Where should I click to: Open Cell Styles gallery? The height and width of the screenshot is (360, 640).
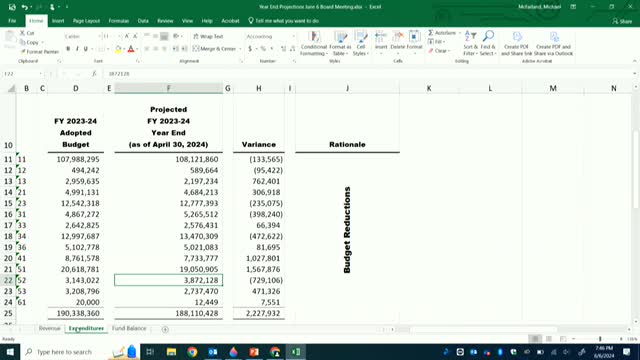point(361,43)
